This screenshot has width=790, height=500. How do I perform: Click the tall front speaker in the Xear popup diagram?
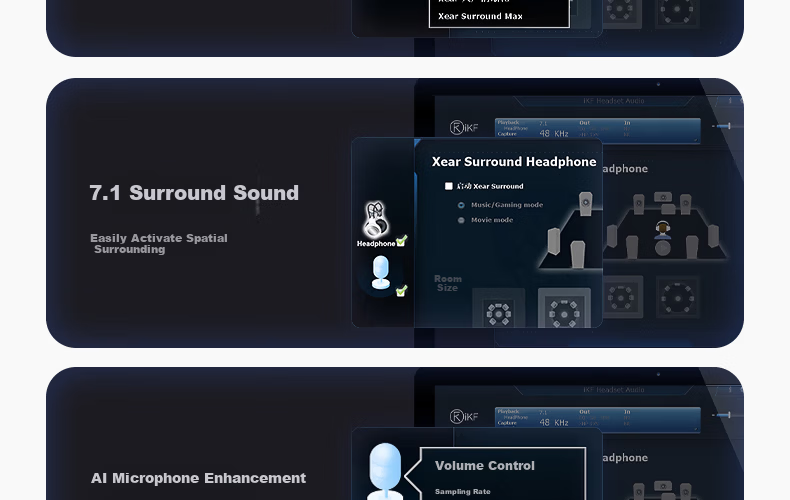click(x=585, y=204)
